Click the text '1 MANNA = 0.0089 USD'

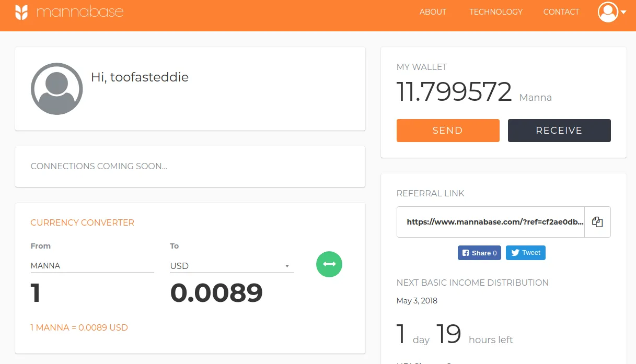[79, 328]
